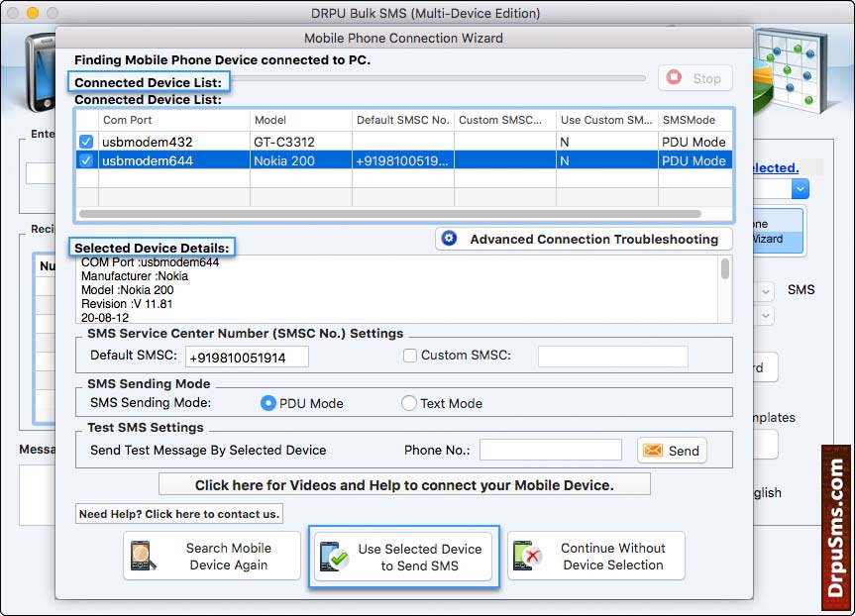855x616 pixels.
Task: Click Continue Without Device Selection
Action: [x=596, y=556]
